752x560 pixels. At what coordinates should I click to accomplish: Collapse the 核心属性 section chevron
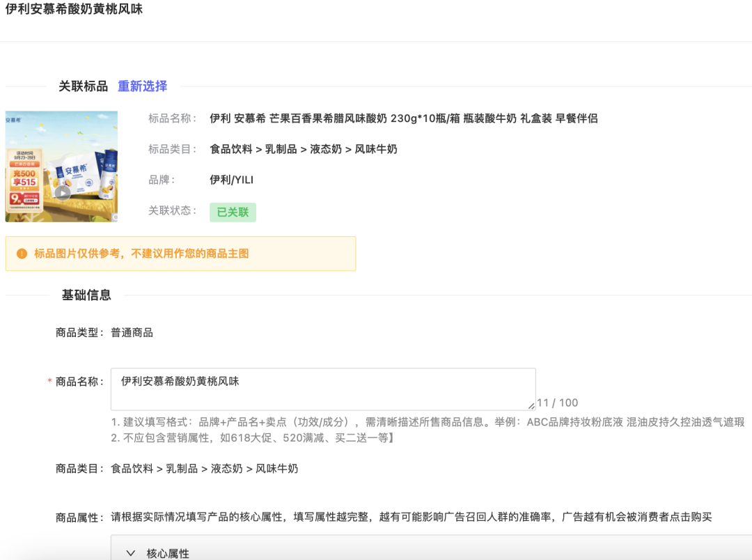[x=130, y=553]
